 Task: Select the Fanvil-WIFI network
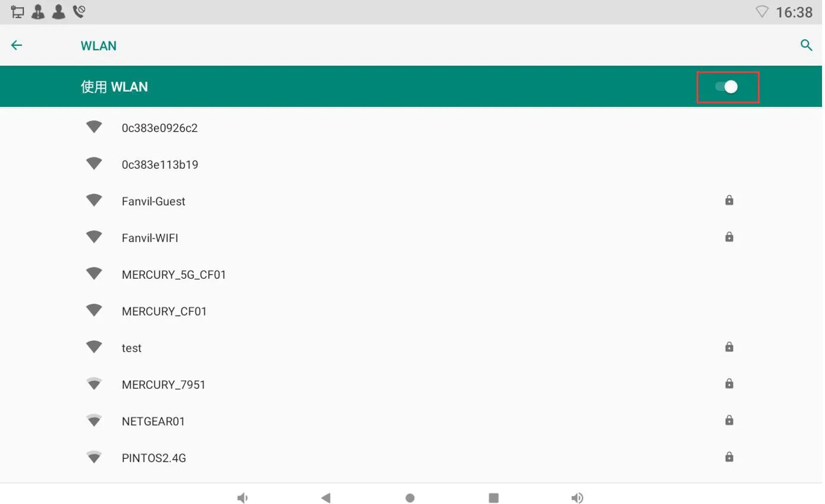[x=150, y=238]
